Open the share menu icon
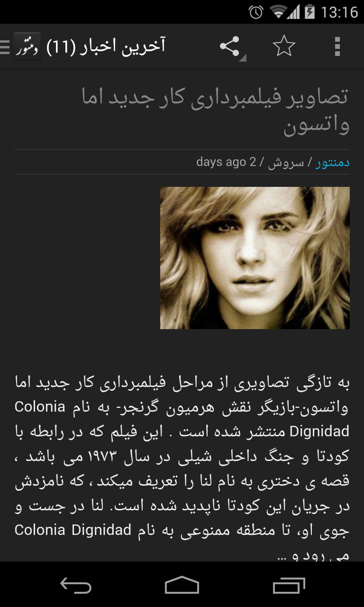 click(x=230, y=47)
